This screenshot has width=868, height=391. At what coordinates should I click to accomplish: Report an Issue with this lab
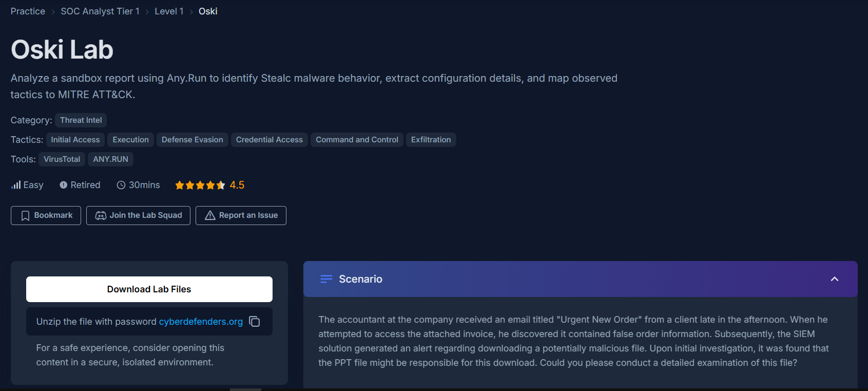(241, 215)
